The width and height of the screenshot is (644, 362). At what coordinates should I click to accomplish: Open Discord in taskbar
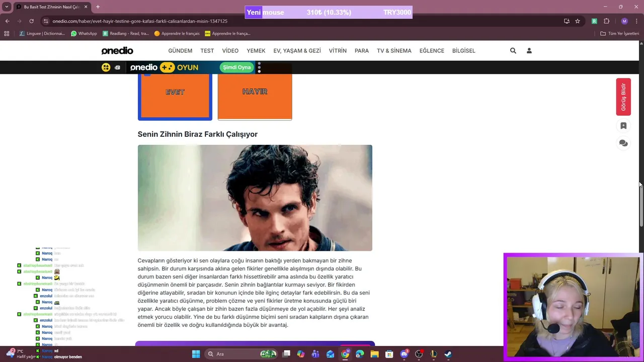pyautogui.click(x=404, y=354)
